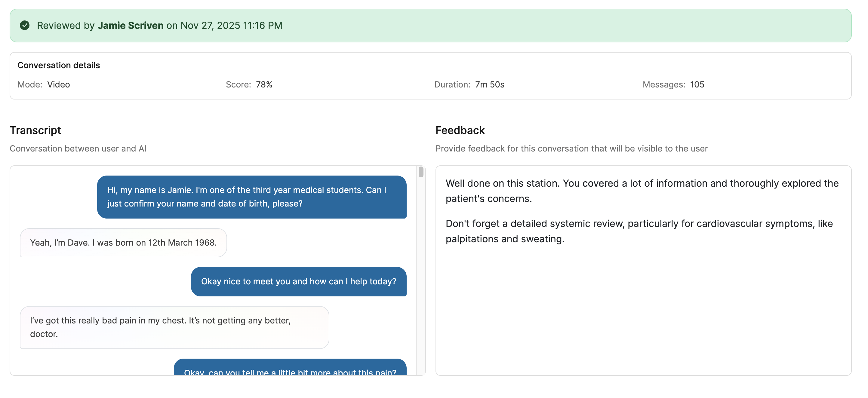
Task: Select Dave's date of birth reply
Action: tap(123, 242)
